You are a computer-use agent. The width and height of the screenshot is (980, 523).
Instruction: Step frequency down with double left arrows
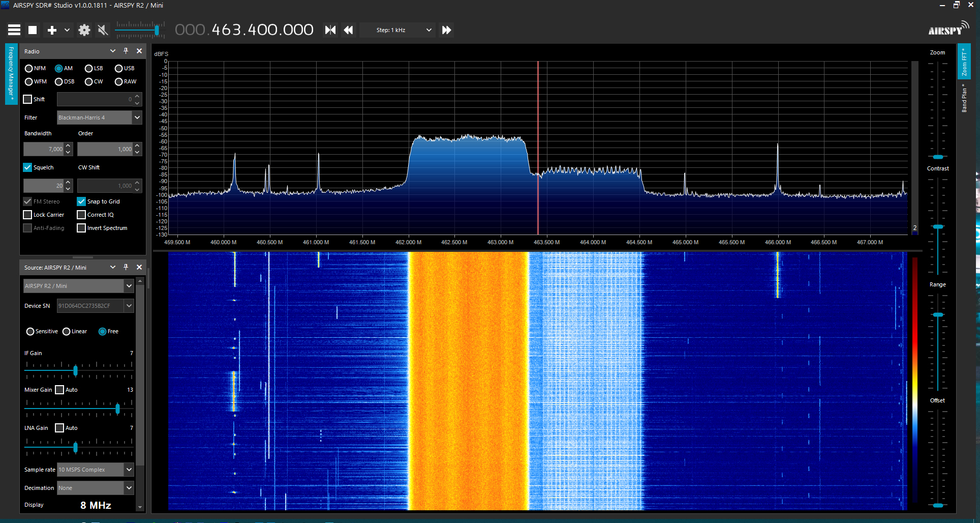(348, 30)
